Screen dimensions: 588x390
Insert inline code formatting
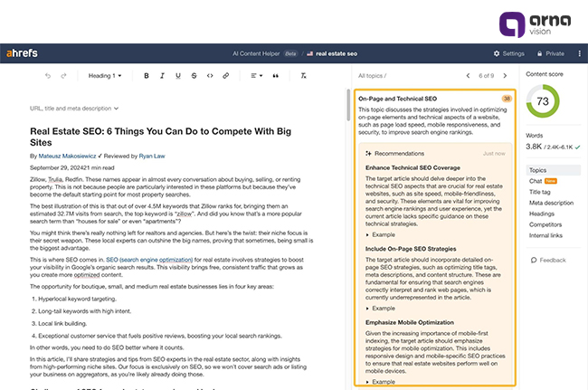click(x=211, y=76)
